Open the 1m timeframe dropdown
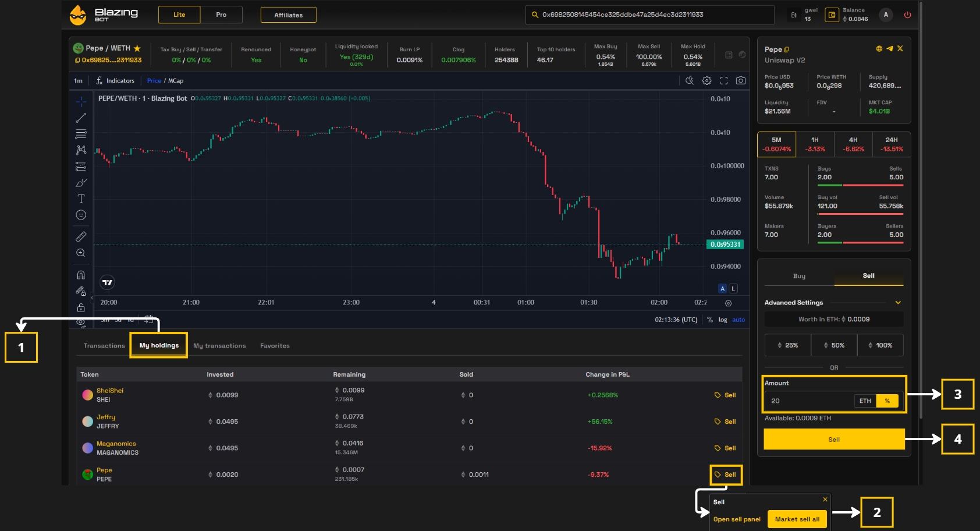 pos(79,81)
